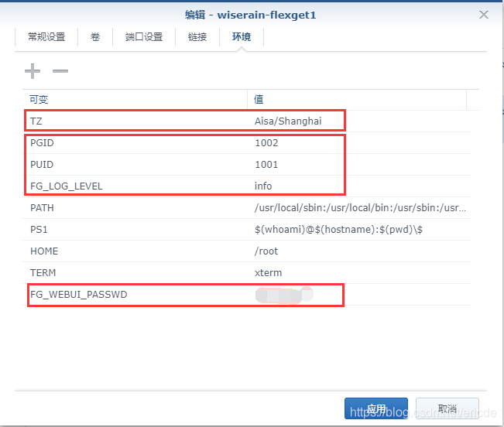Select the HOME variable name
The height and width of the screenshot is (427, 504).
(44, 251)
